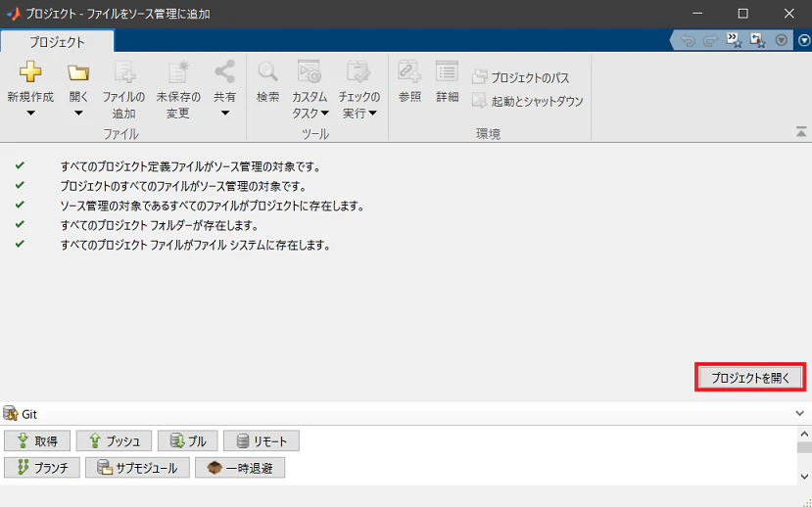
Task: Click the 未保存の変更 icon
Action: click(x=178, y=71)
